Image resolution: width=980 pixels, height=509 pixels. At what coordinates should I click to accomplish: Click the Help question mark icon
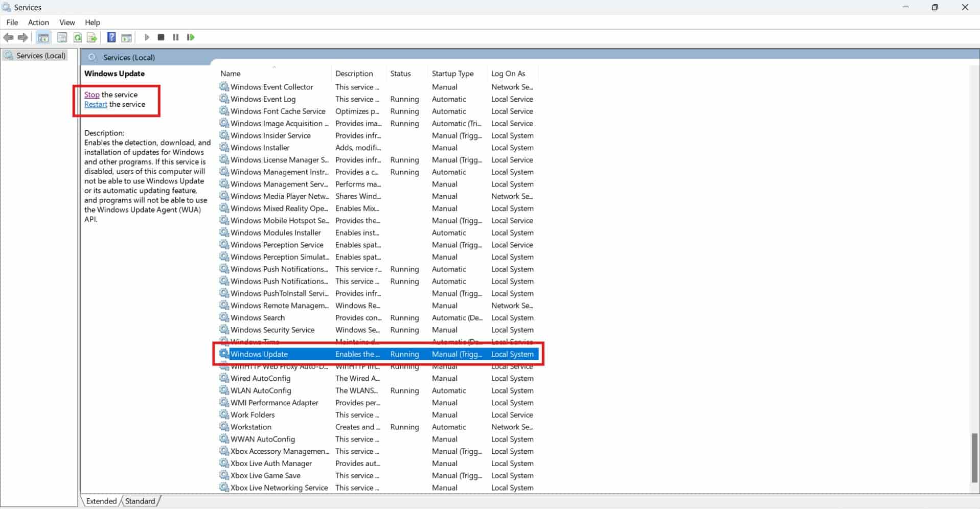pyautogui.click(x=111, y=37)
